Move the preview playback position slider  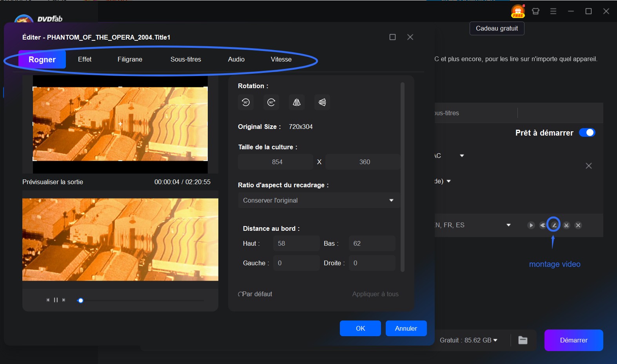pos(81,301)
